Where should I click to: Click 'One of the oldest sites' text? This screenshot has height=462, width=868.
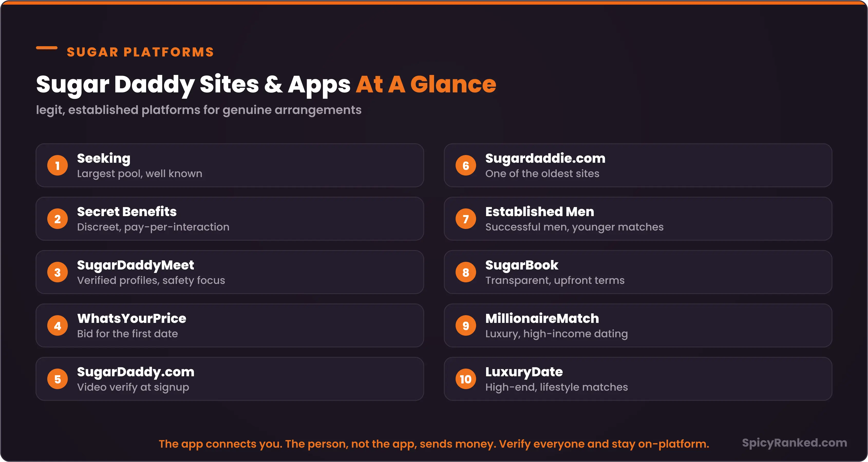(542, 174)
